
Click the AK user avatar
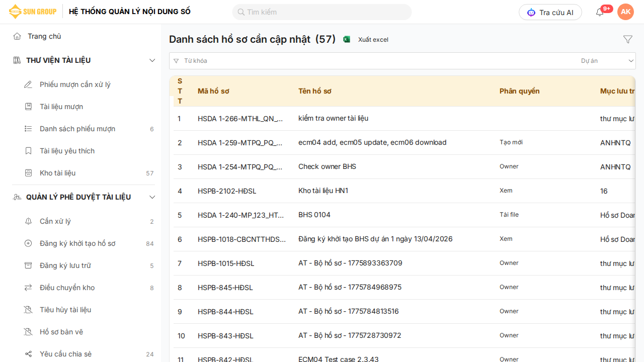click(625, 12)
